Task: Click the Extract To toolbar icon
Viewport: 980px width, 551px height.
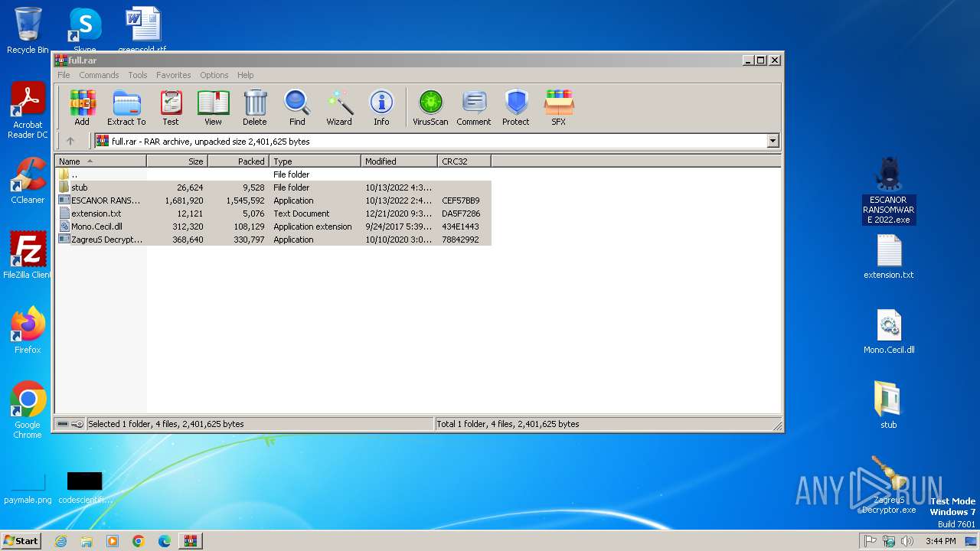Action: (126, 107)
